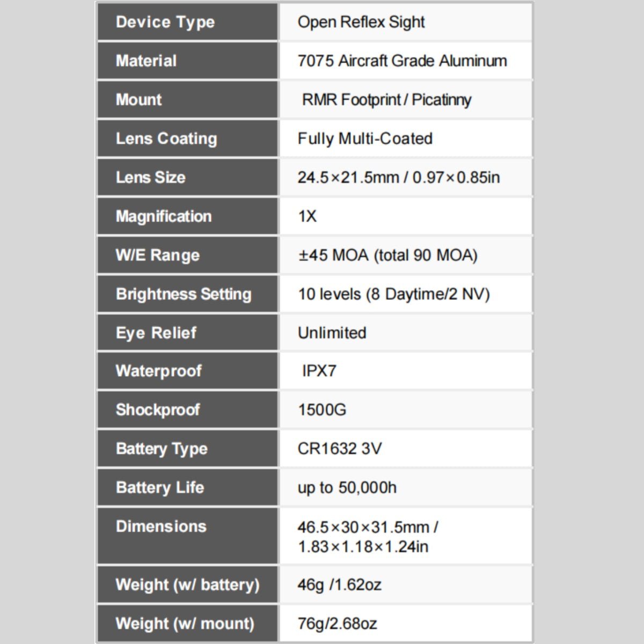Image resolution: width=644 pixels, height=644 pixels.
Task: Click the Battery Life label
Action: pos(160,487)
